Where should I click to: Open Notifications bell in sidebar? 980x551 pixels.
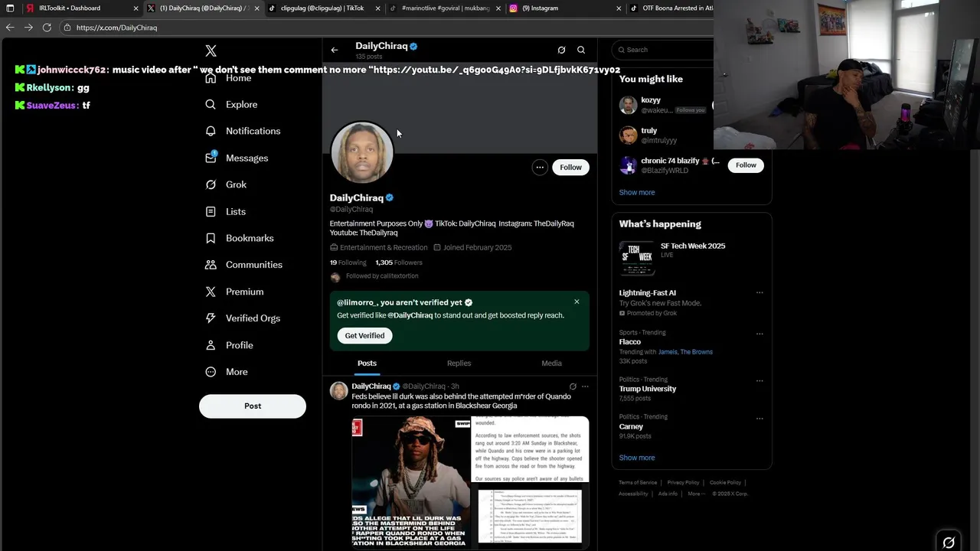[211, 131]
